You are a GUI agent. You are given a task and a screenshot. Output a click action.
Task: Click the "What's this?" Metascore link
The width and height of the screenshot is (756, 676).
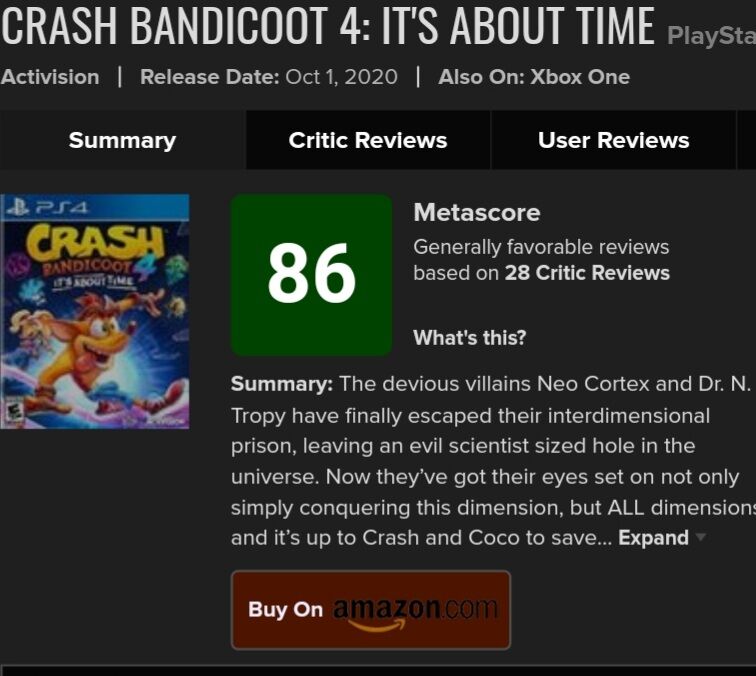pyautogui.click(x=469, y=338)
